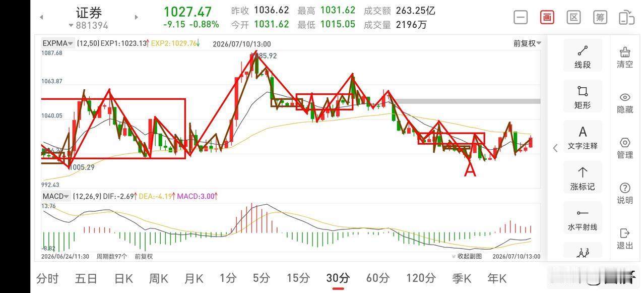Open the 区 interval statistics icon
Screen dimensions: 644x293
pyautogui.click(x=573, y=17)
